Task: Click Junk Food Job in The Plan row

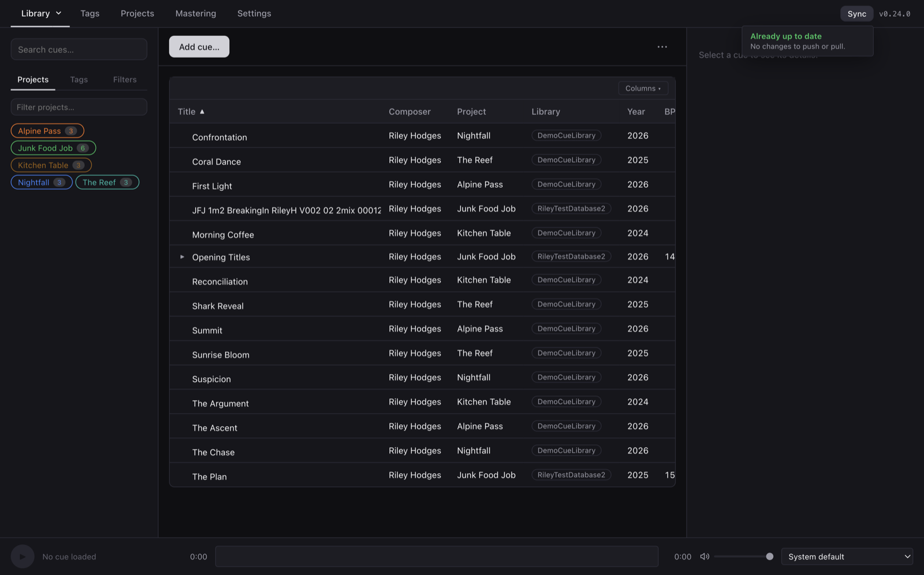Action: pyautogui.click(x=486, y=475)
